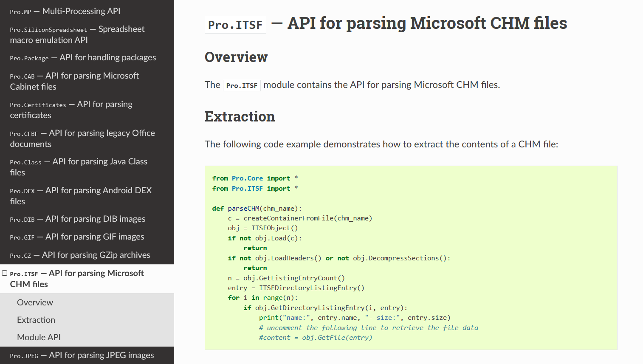
Task: Go to Pro.DIB images API page
Action: [x=78, y=219]
